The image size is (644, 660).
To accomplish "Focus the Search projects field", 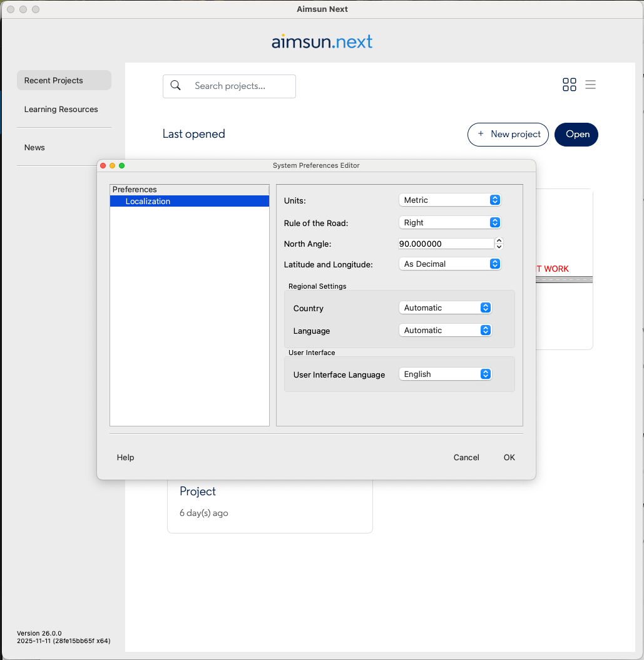I will point(229,86).
